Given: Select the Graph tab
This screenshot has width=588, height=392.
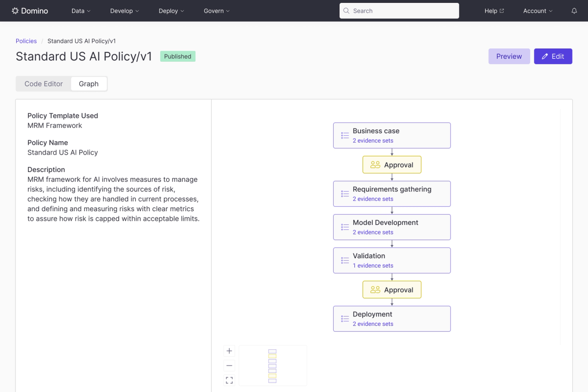Looking at the screenshot, I should 89,83.
